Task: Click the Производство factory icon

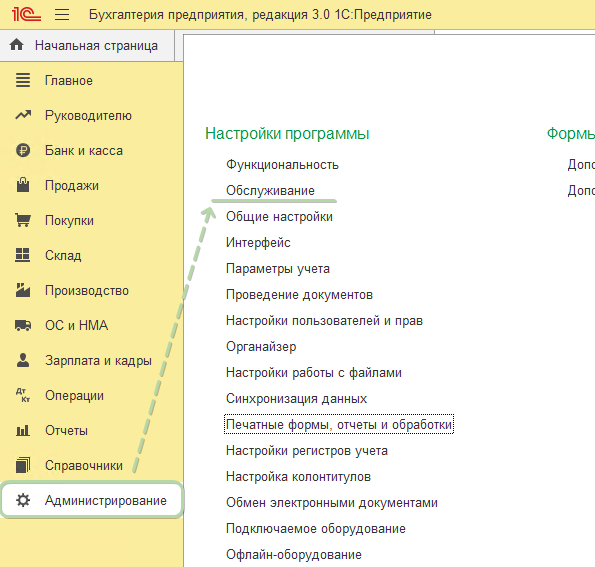Action: (23, 290)
